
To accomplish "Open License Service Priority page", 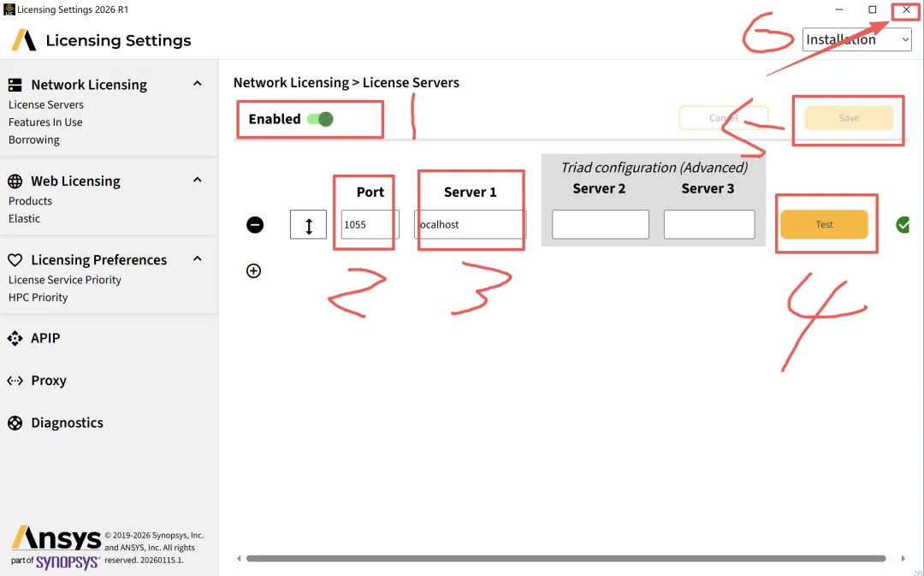I will tap(65, 280).
